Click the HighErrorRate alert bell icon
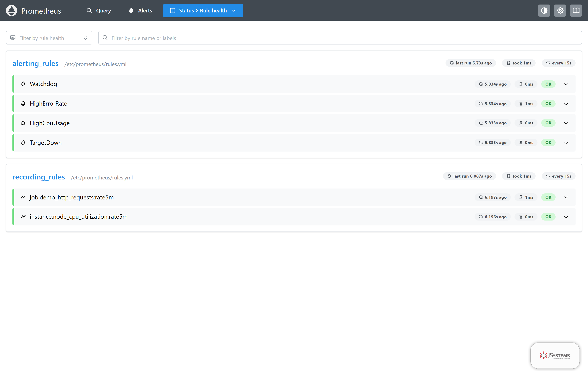The image size is (588, 377). tap(23, 103)
